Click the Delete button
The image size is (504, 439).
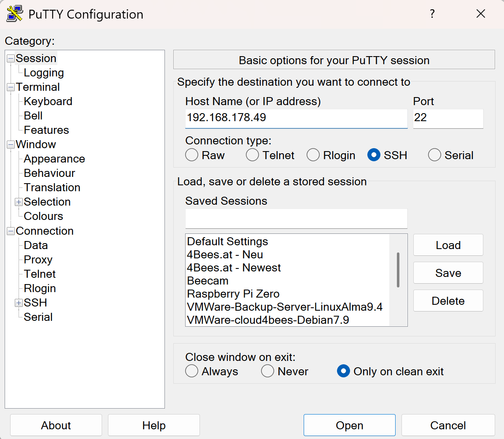(448, 301)
